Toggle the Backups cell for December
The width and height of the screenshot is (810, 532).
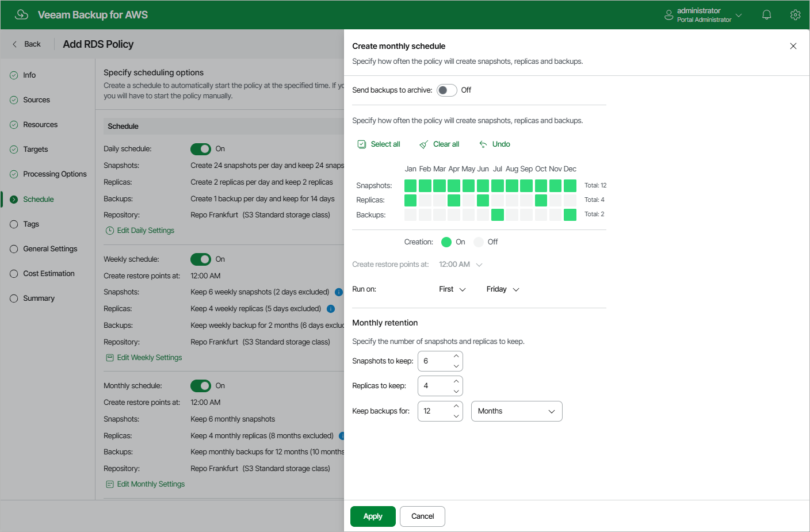click(x=570, y=215)
